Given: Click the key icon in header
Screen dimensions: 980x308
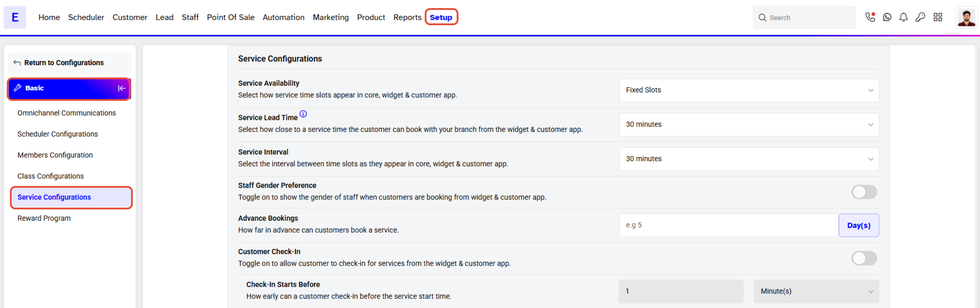Looking at the screenshot, I should coord(921,17).
